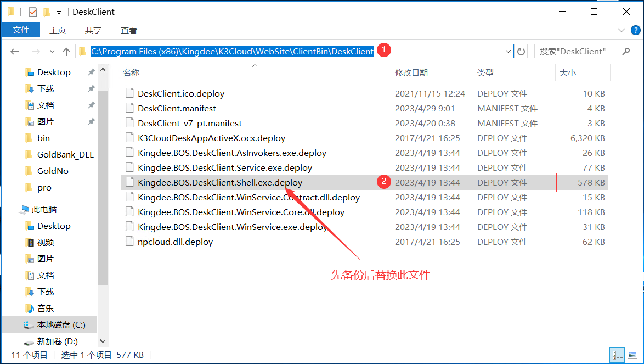
Task: Select the DeskClient.ico.deploy file
Action: click(181, 94)
